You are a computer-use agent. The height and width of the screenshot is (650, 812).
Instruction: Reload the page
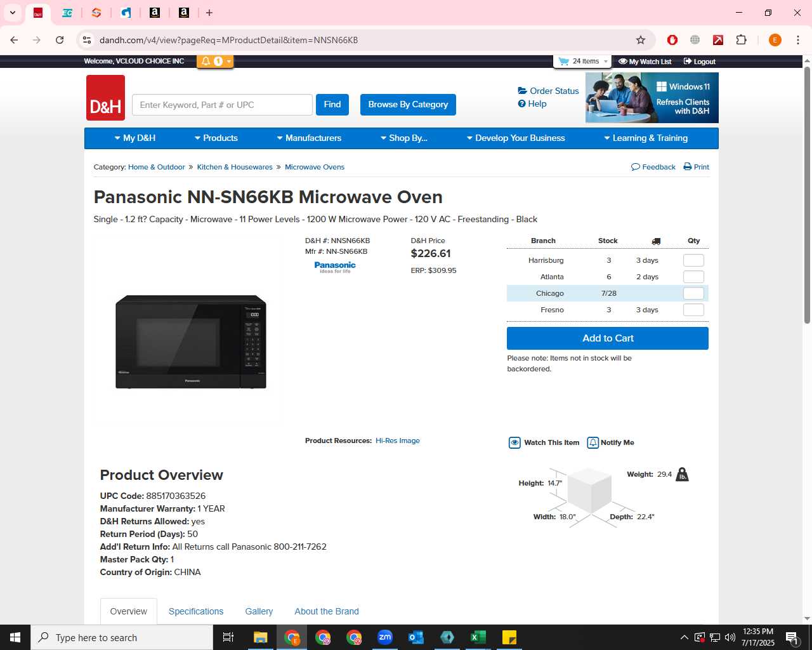coord(60,40)
